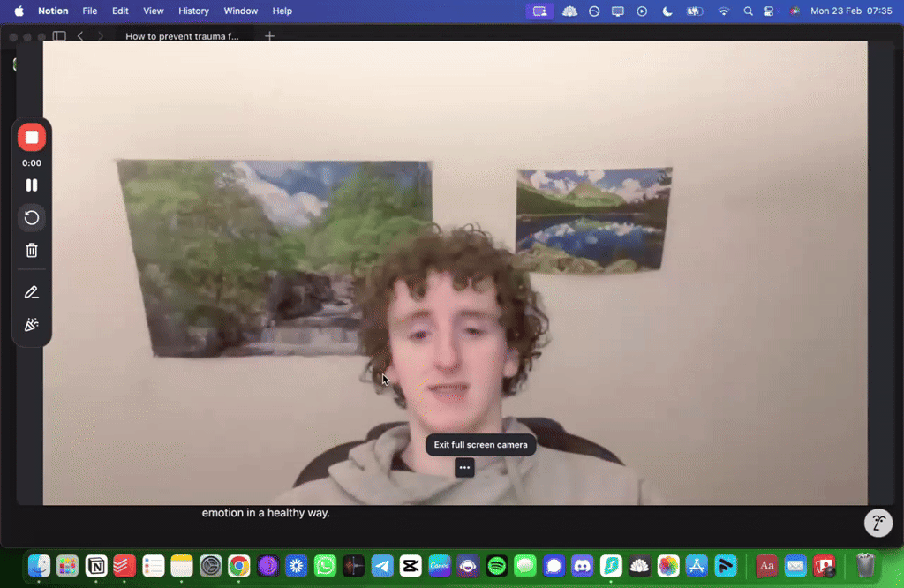
Task: Go back with the left arrow
Action: (80, 35)
